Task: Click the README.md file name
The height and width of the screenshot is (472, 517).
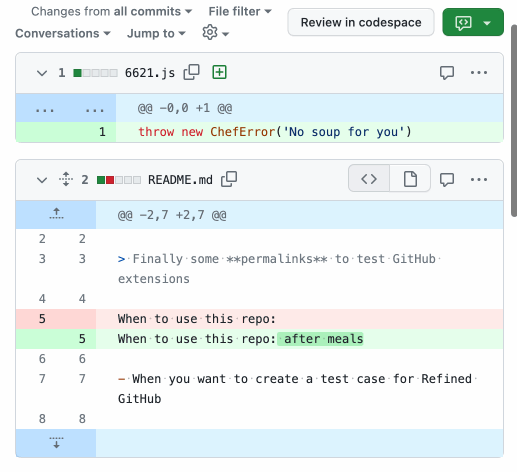Action: (180, 180)
